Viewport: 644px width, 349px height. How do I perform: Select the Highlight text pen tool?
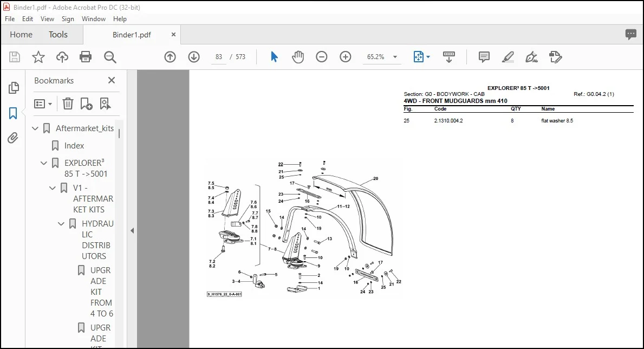point(508,57)
